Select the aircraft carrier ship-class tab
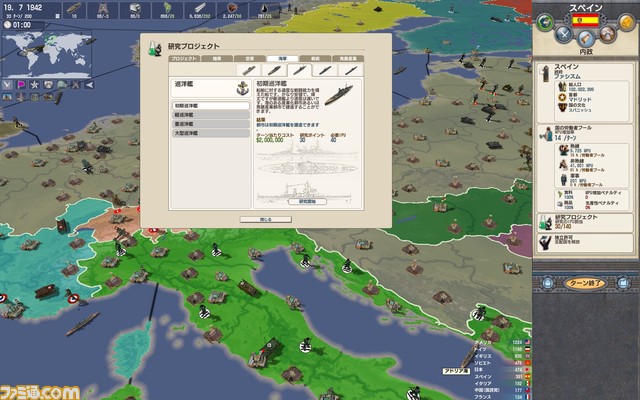640x400 pixels. (249, 70)
